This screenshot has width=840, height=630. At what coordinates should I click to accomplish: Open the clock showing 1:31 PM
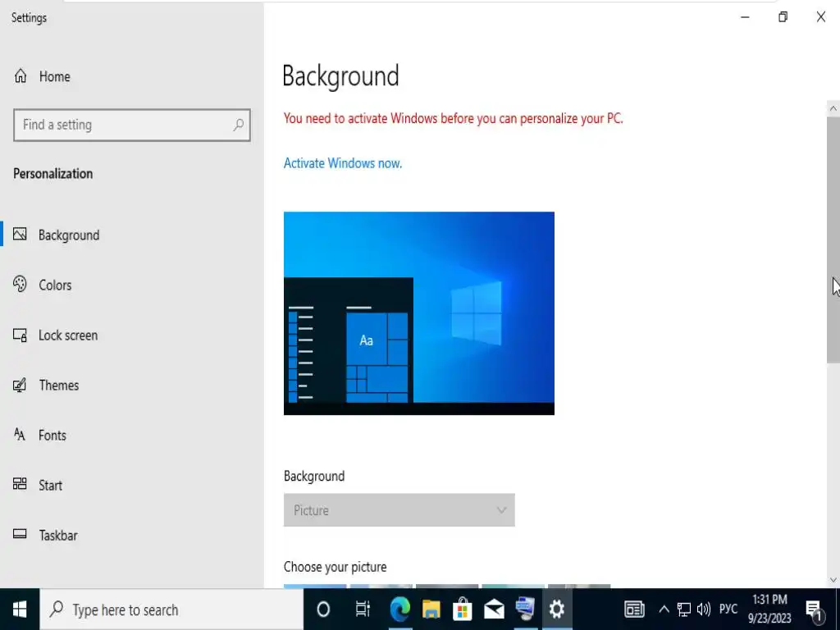[x=769, y=609]
